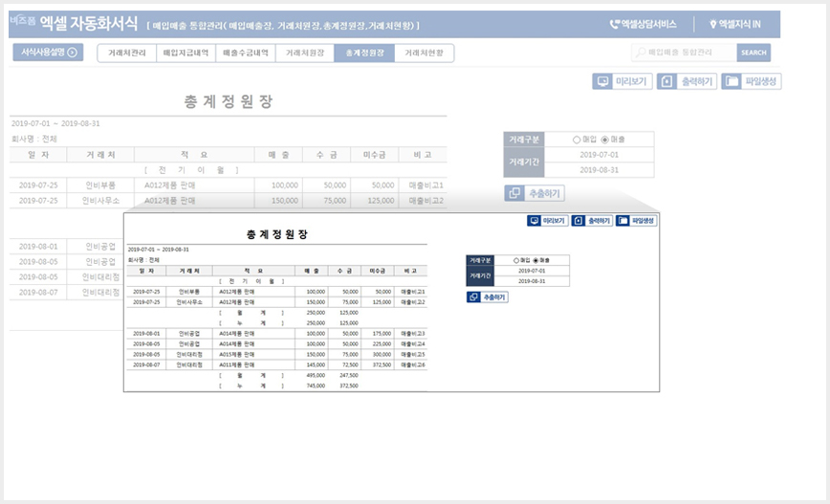The image size is (830, 504).
Task: Click the monitor icon of the top 미리보기 button
Action: click(602, 81)
